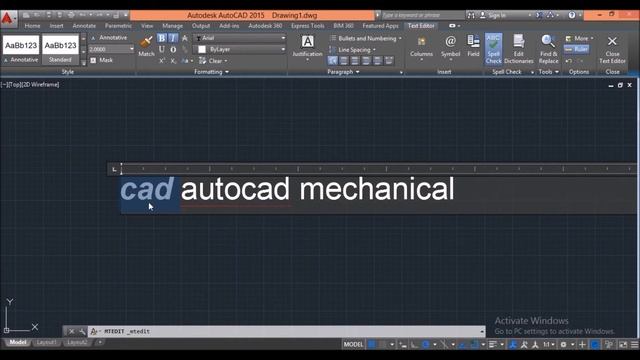Open Edit Dictionaries

point(519,49)
